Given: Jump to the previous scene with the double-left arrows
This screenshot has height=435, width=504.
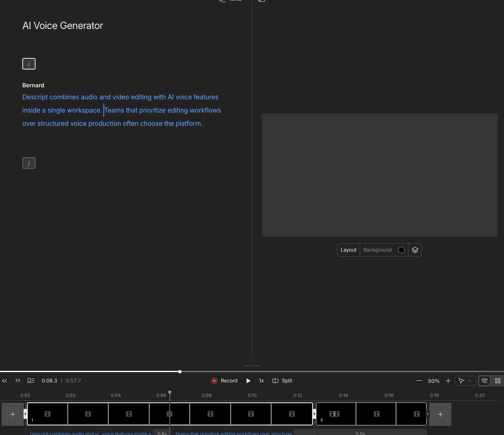Looking at the screenshot, I should (5, 381).
